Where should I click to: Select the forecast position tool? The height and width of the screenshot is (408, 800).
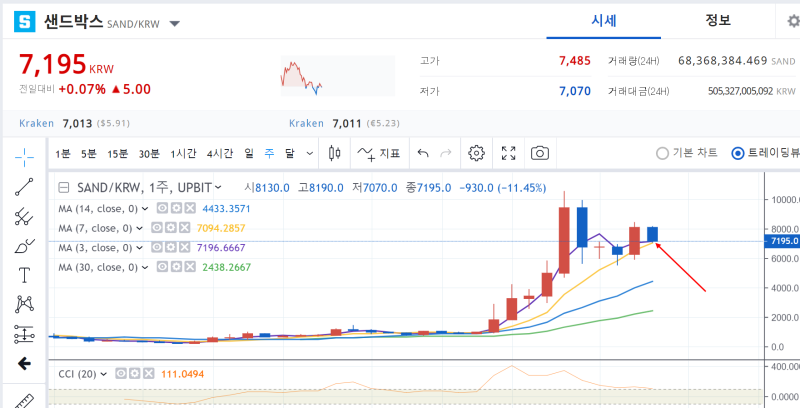point(24,334)
